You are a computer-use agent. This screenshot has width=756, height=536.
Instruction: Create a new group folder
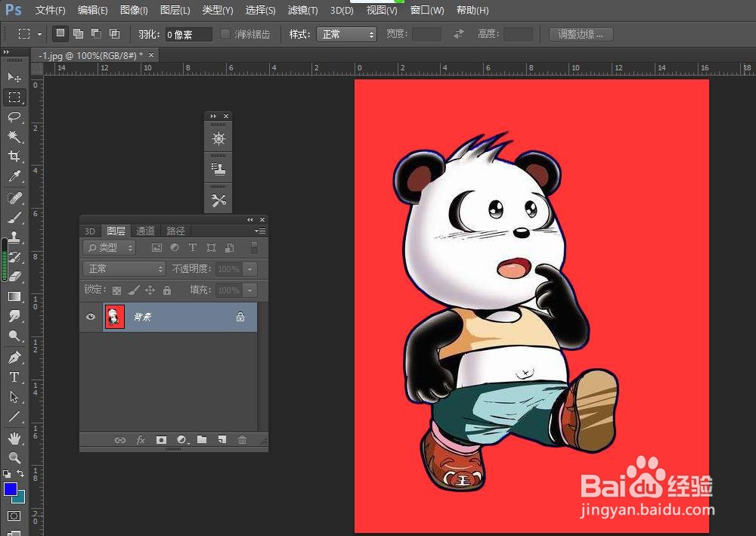pos(202,439)
